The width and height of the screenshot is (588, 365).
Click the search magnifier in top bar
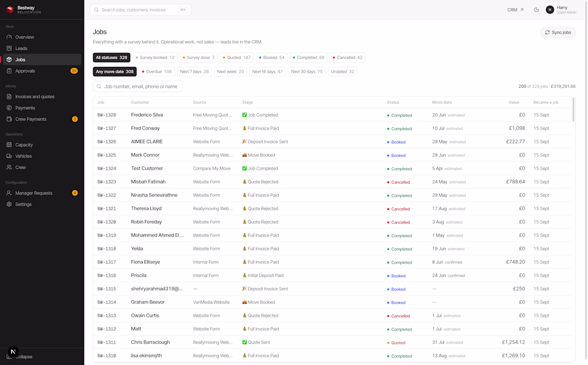tap(96, 10)
